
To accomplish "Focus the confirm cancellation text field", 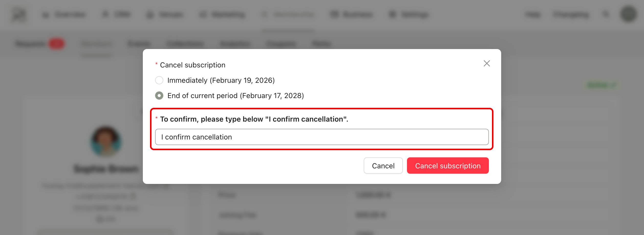I will click(322, 137).
